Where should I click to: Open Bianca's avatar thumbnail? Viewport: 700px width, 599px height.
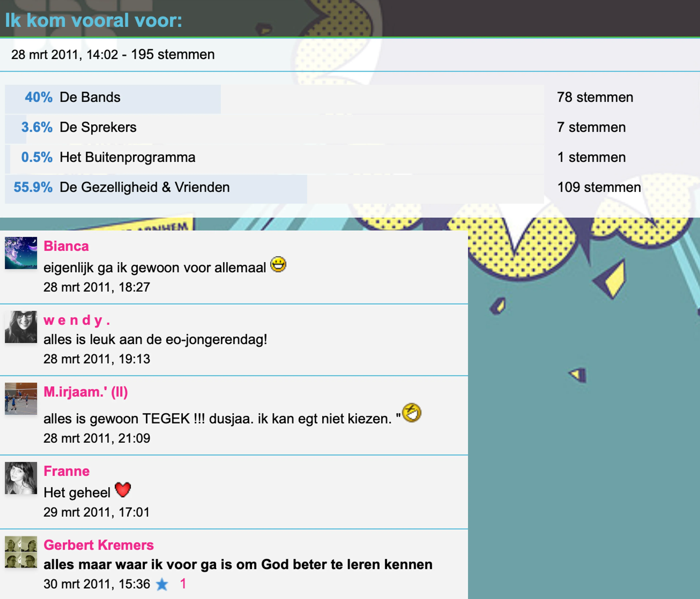pyautogui.click(x=21, y=253)
